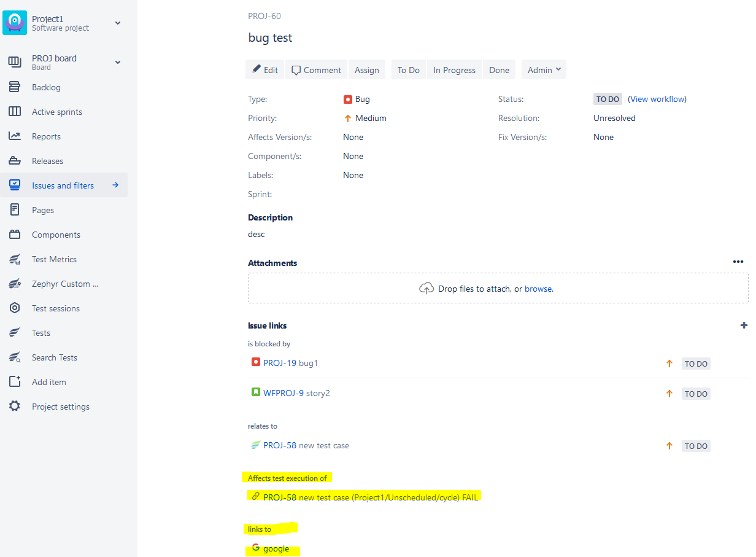Screen dimensions: 756x557
Task: Open the Reports chart icon
Action: coord(15,136)
